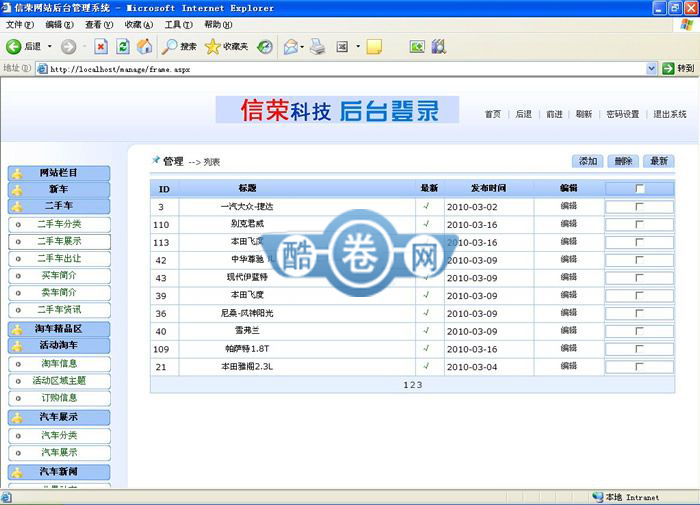Open the Favorites star icon
Image resolution: width=700 pixels, height=505 pixels.
click(x=212, y=46)
